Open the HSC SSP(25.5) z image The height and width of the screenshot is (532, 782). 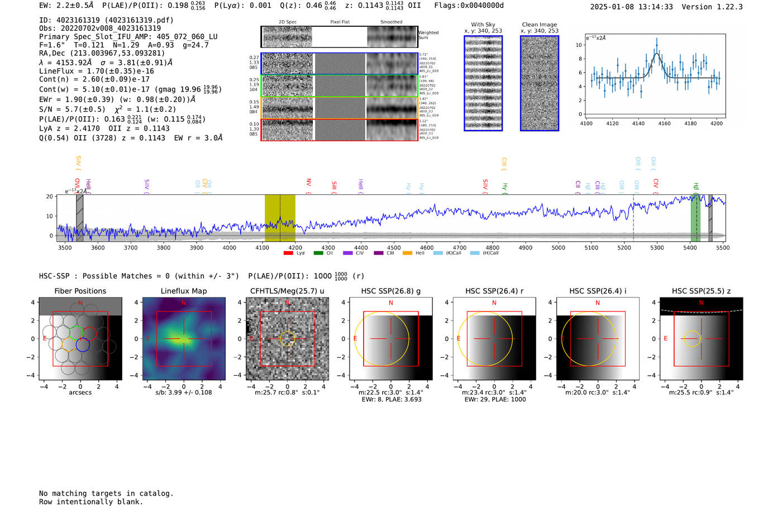click(702, 339)
